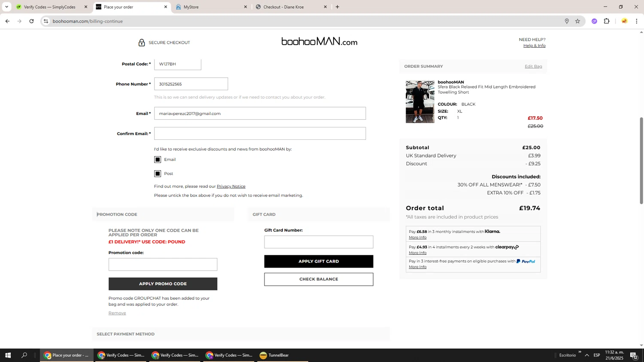This screenshot has width=644, height=362.
Task: Open Windows Start menu
Action: point(7,355)
